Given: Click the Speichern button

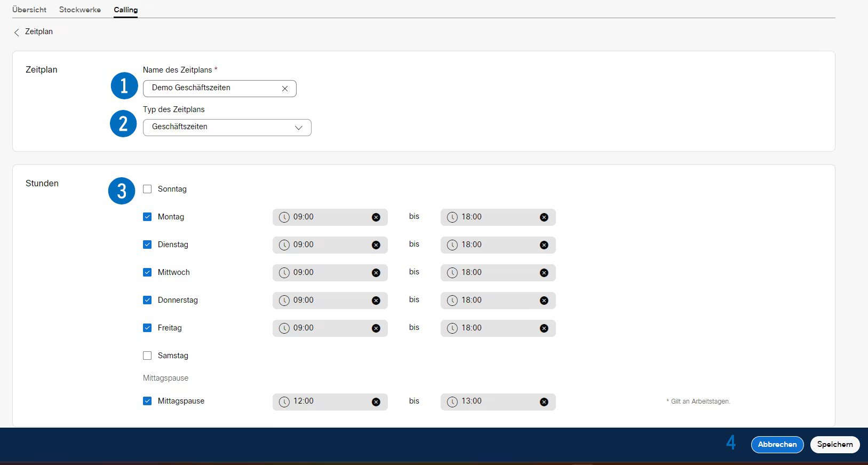Looking at the screenshot, I should point(834,444).
